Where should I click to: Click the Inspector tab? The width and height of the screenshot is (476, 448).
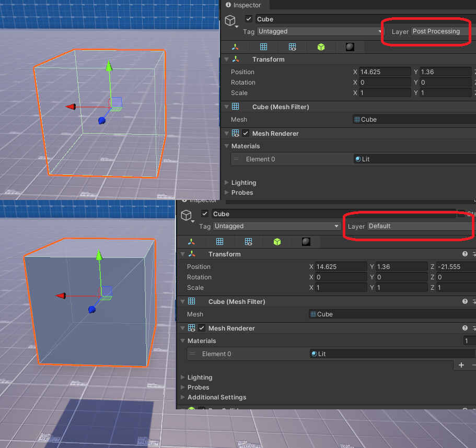245,5
